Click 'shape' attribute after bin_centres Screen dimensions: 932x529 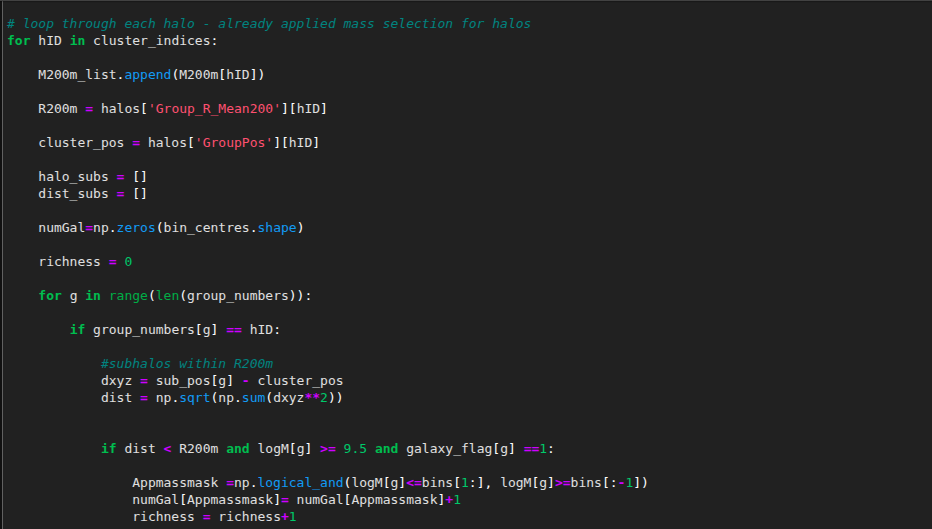point(276,228)
